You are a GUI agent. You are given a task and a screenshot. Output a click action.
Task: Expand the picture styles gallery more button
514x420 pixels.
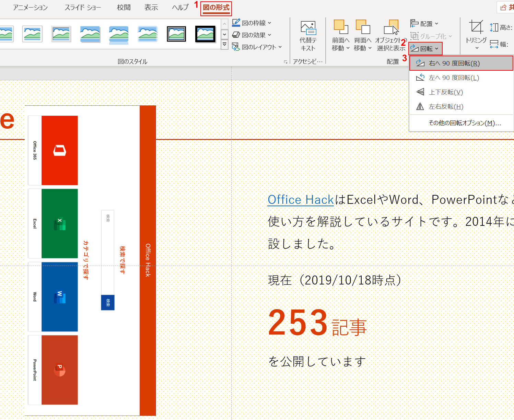224,45
